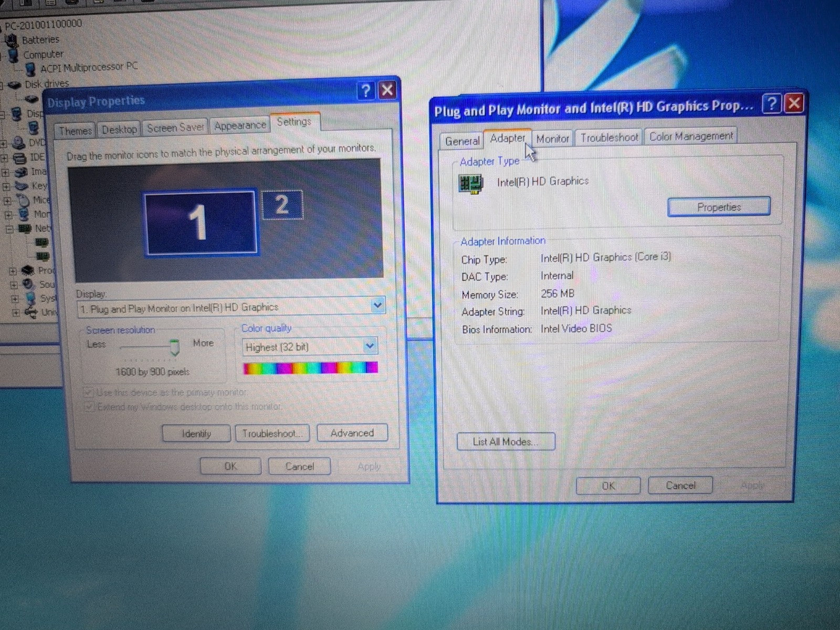Switch to the Monitor tab
The width and height of the screenshot is (840, 630).
tap(552, 139)
